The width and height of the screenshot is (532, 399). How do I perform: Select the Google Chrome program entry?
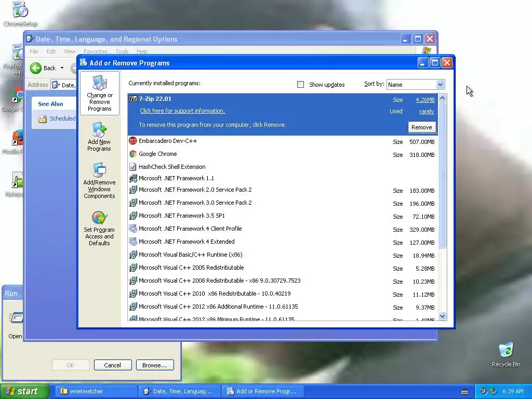[283, 154]
